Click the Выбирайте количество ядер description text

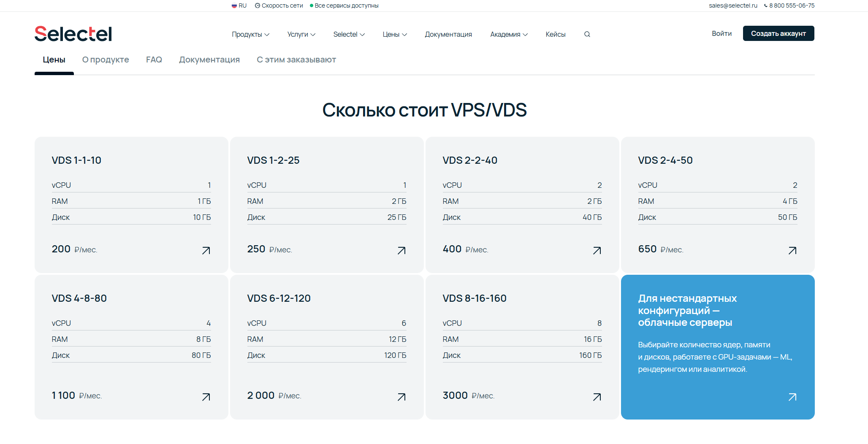tap(715, 357)
